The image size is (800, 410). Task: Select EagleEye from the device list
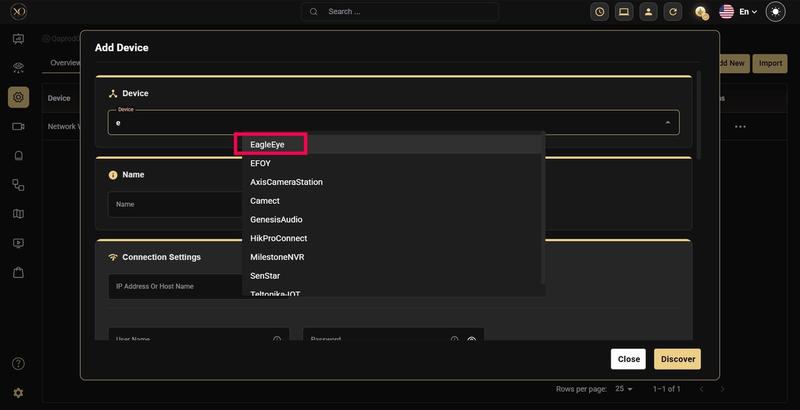click(x=391, y=145)
